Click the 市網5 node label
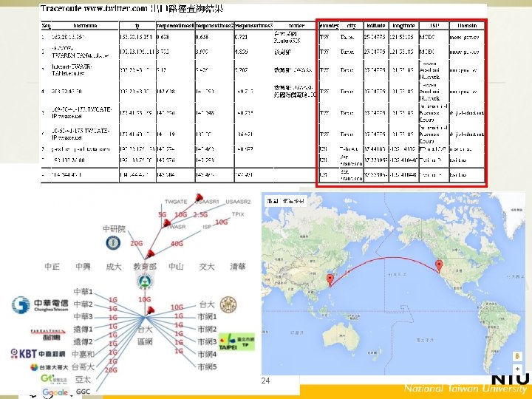This screenshot has height=399, width=532. click(207, 366)
